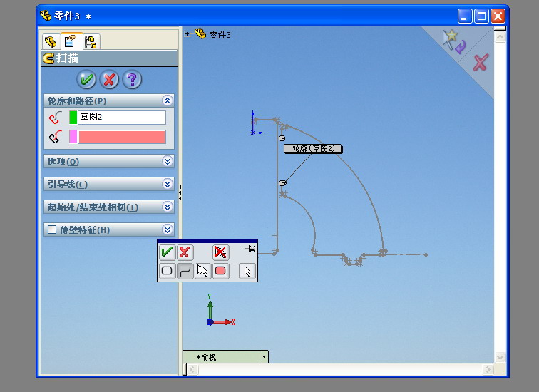
Task: Click the path sketch icon beside the pink field
Action: click(56, 137)
